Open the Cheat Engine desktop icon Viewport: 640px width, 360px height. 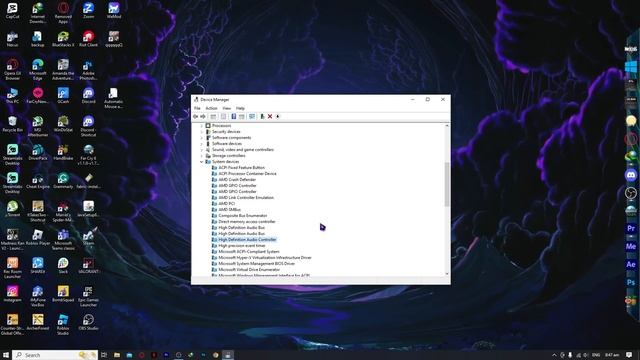click(38, 181)
